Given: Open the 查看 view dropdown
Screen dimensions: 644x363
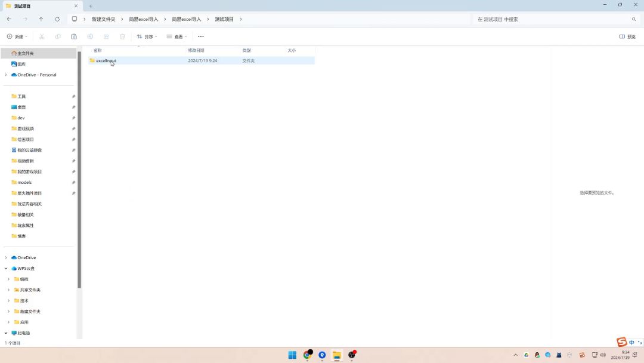Looking at the screenshot, I should (x=177, y=36).
